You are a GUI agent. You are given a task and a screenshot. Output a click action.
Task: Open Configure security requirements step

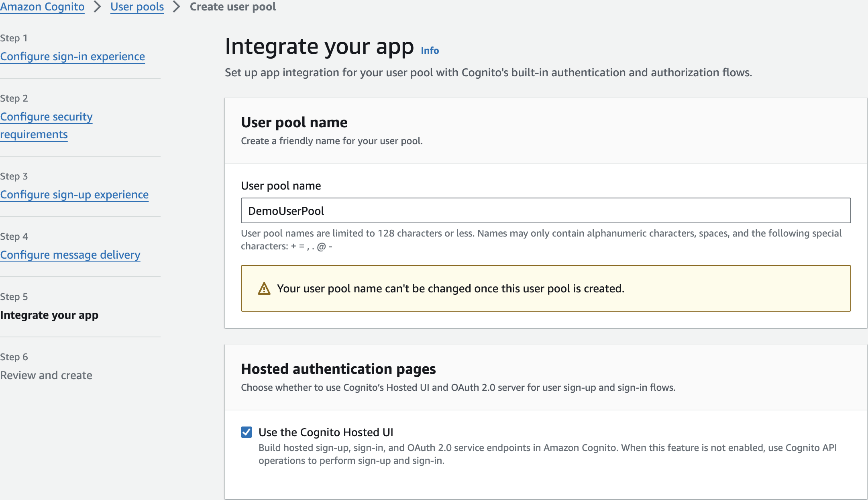click(x=46, y=117)
